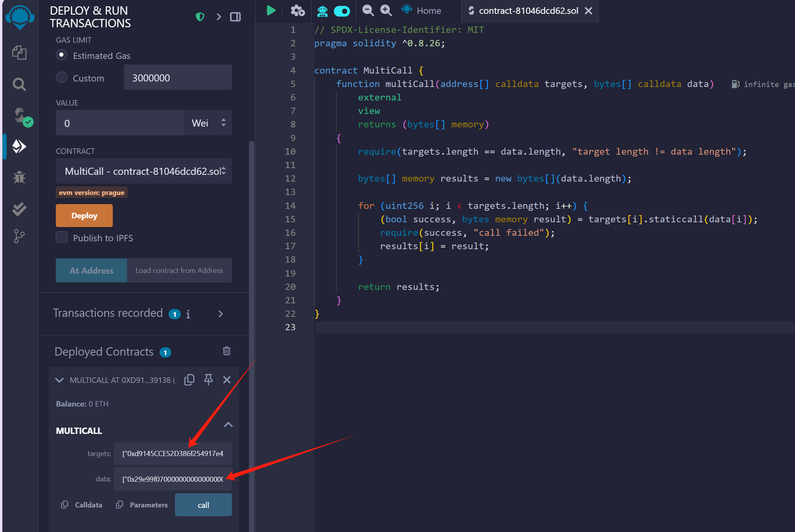Image resolution: width=795 pixels, height=532 pixels.
Task: Click the arrow next to panel title
Action: (x=218, y=17)
